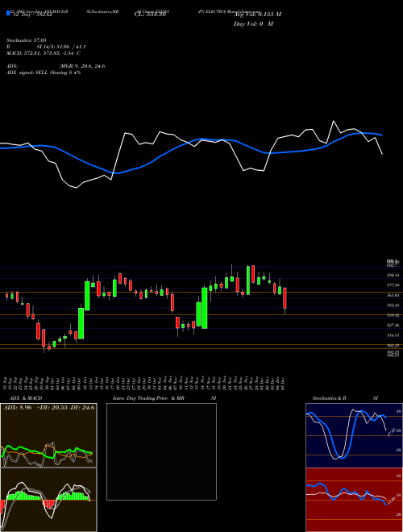Viewport: 403px width, 532px height.
Task: Click the 'Stochastics & R' panel heading
Action: [329, 398]
